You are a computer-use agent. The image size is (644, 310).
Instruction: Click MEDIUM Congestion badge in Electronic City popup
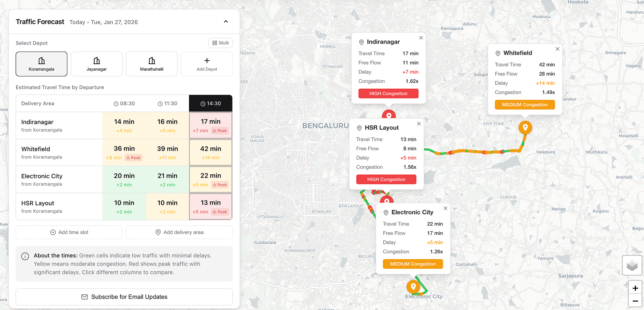(413, 264)
